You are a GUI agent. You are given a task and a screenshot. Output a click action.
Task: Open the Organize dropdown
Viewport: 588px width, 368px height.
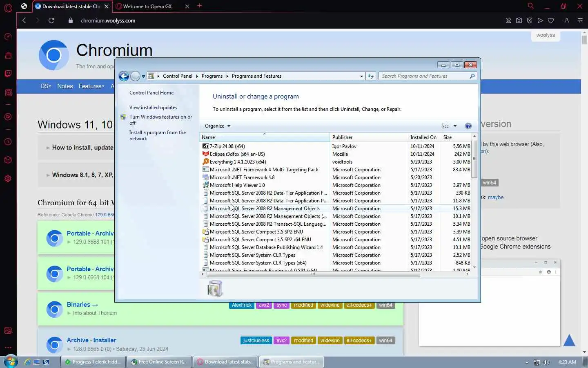coord(218,126)
